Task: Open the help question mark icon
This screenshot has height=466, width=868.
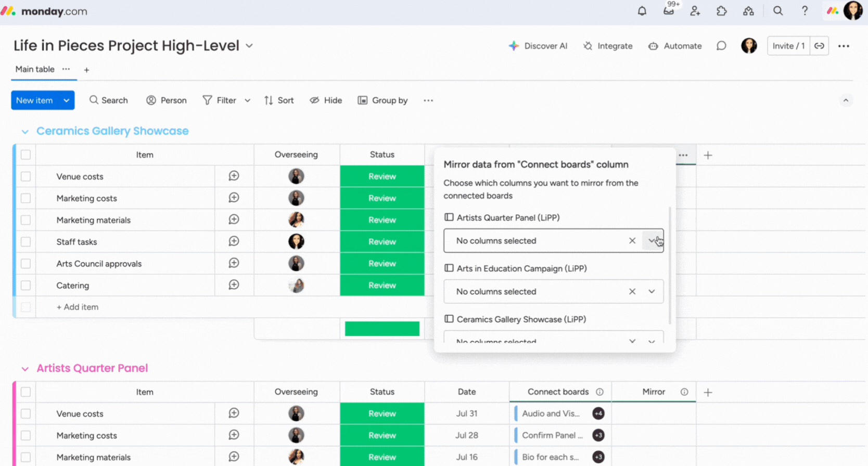Action: coord(805,11)
